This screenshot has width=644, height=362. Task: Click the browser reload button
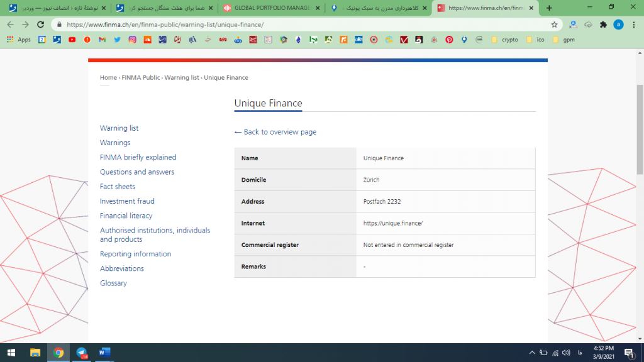[x=41, y=25]
